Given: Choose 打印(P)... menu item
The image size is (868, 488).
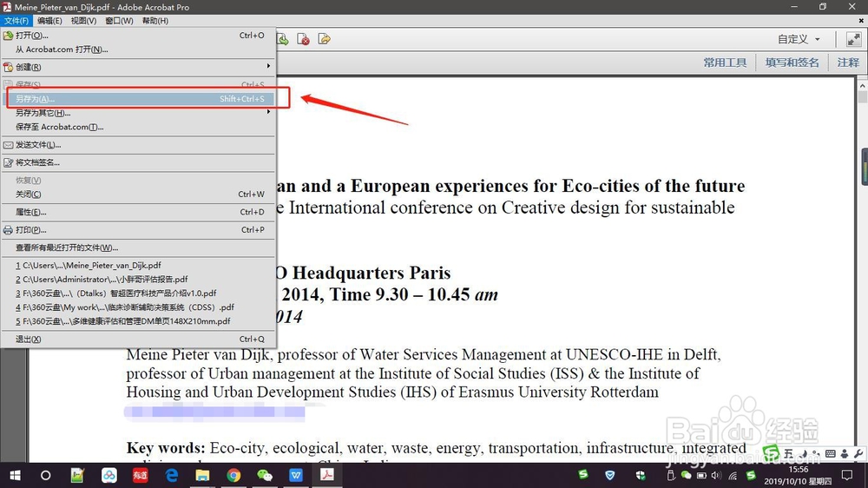Looking at the screenshot, I should tap(138, 229).
